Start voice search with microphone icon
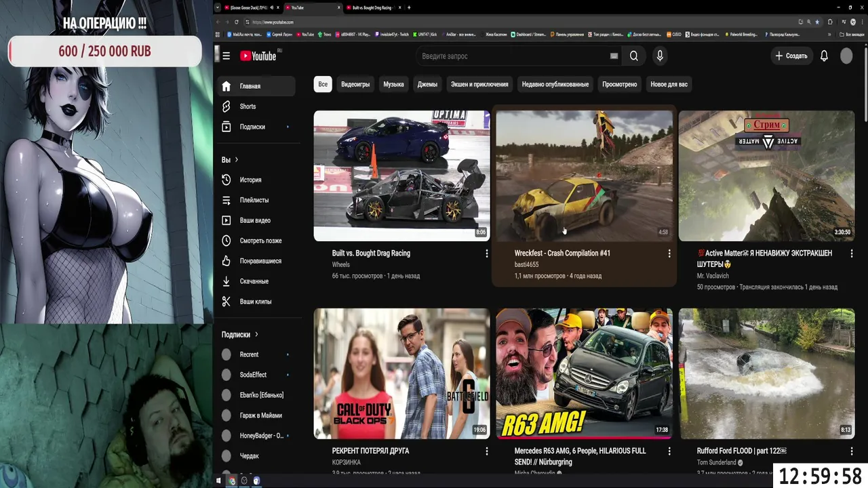This screenshot has width=868, height=488. pos(660,56)
